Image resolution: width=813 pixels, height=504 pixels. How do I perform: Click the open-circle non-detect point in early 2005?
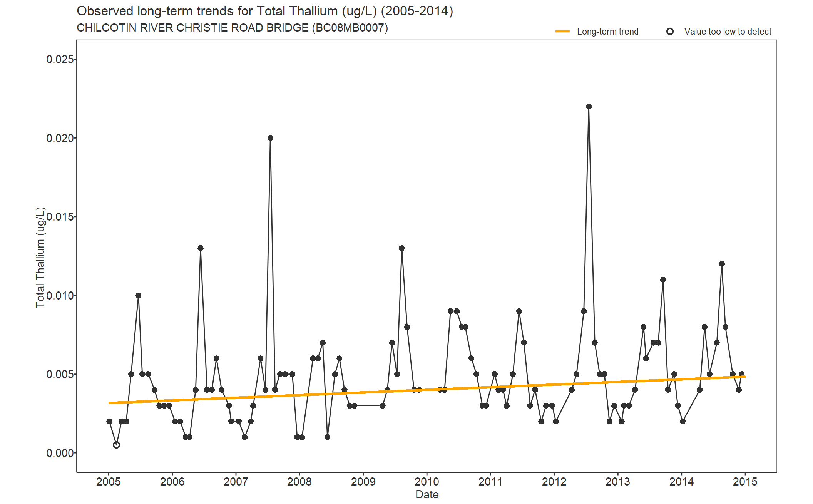pyautogui.click(x=116, y=445)
